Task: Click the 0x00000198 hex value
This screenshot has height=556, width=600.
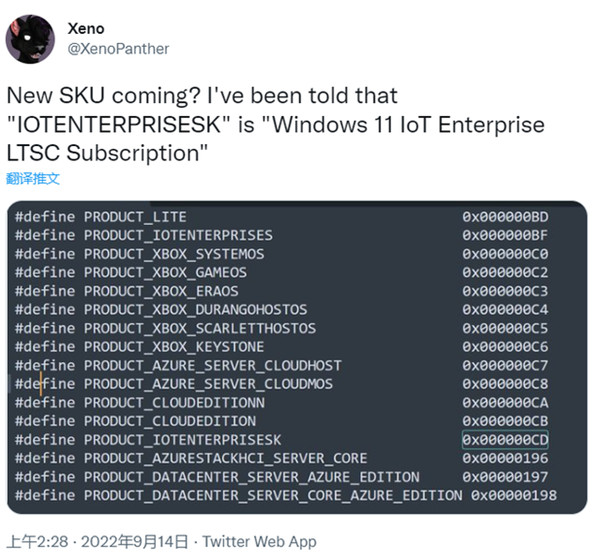Action: click(x=513, y=496)
